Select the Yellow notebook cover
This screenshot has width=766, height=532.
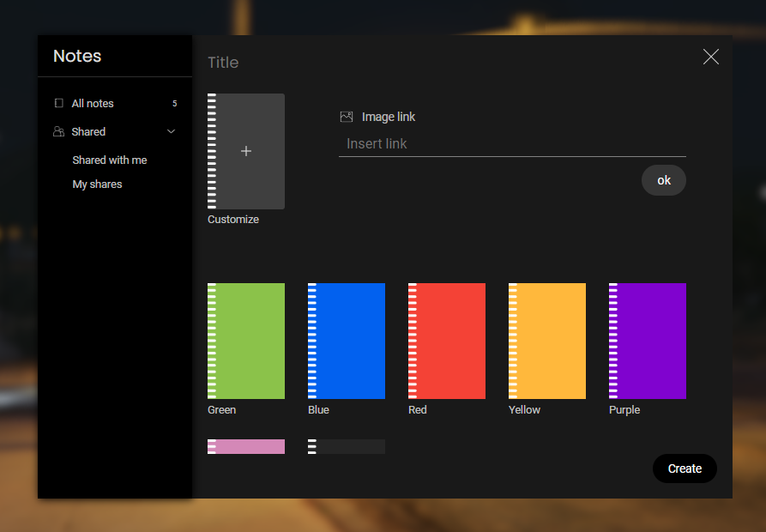click(x=547, y=341)
